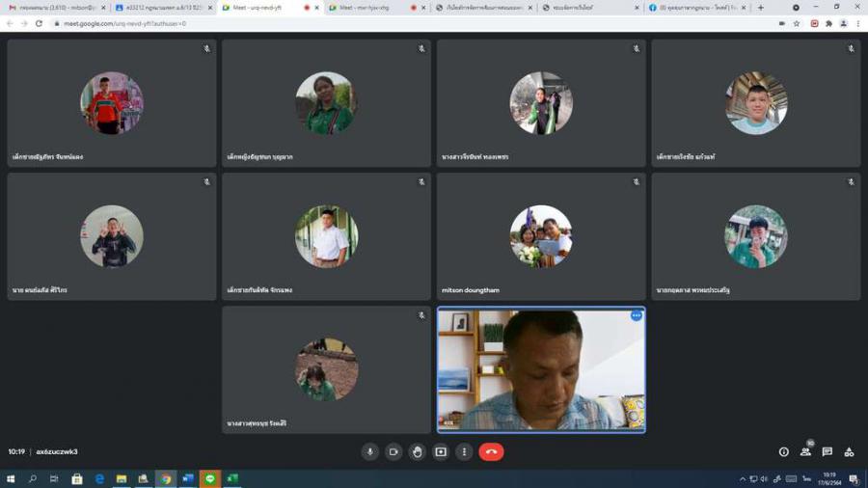Open the chat panel
Image resolution: width=868 pixels, height=488 pixels.
[x=827, y=451]
